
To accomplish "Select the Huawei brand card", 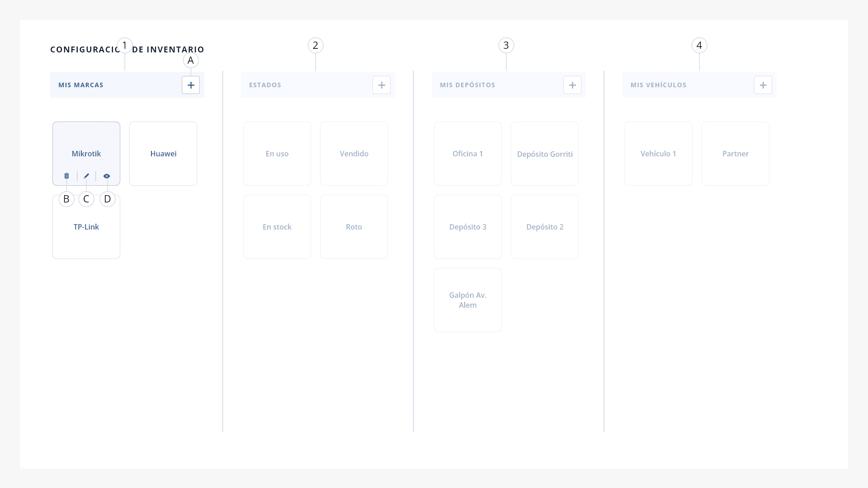I will pos(163,154).
